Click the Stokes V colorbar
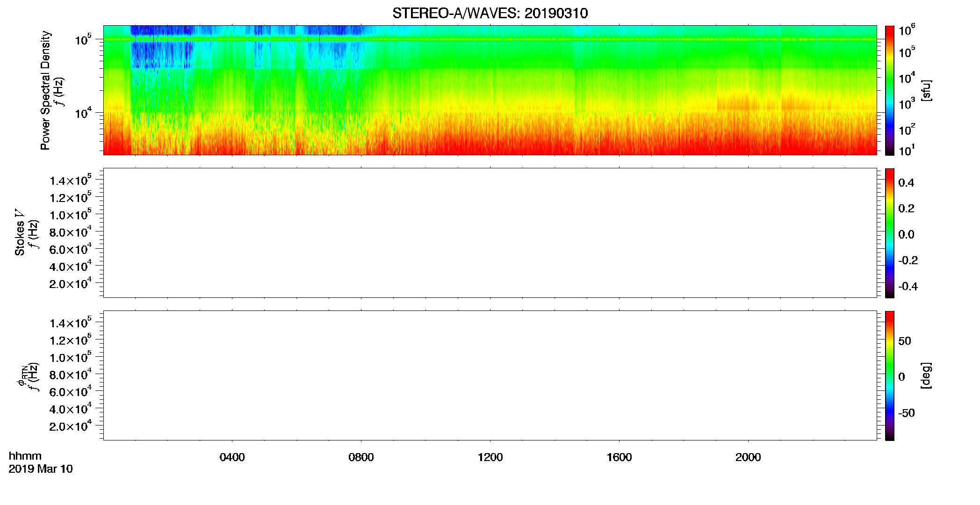This screenshot has height=505, width=980. pyautogui.click(x=890, y=233)
